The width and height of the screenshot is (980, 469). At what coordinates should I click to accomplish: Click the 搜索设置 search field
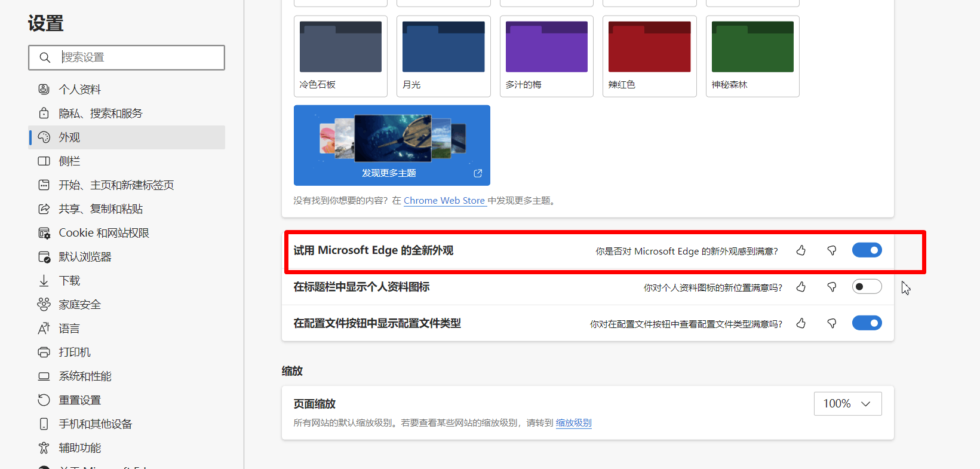pyautogui.click(x=127, y=57)
